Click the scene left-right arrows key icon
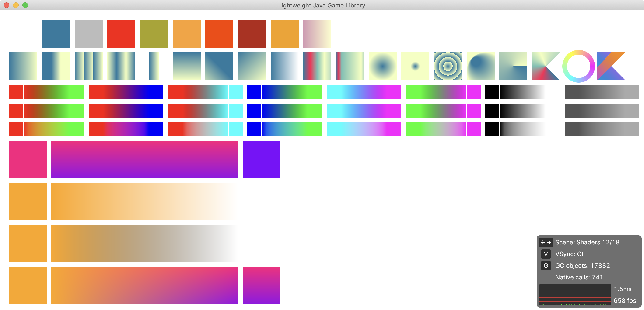 click(x=546, y=242)
